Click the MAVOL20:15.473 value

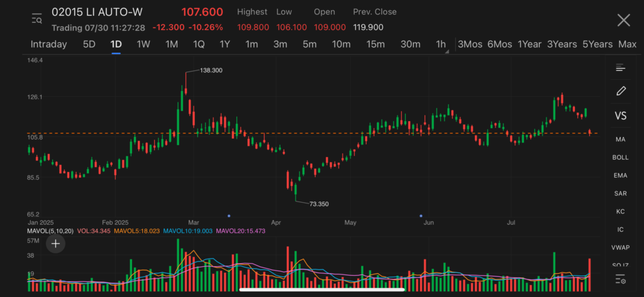241,231
